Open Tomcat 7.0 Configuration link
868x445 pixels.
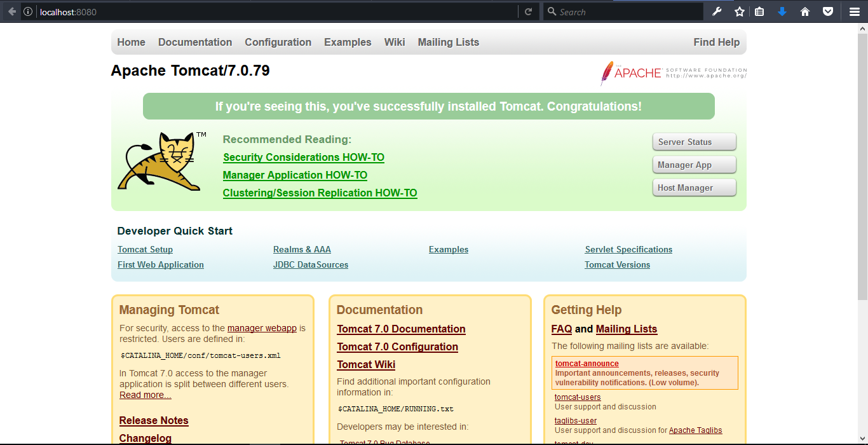pyautogui.click(x=397, y=346)
